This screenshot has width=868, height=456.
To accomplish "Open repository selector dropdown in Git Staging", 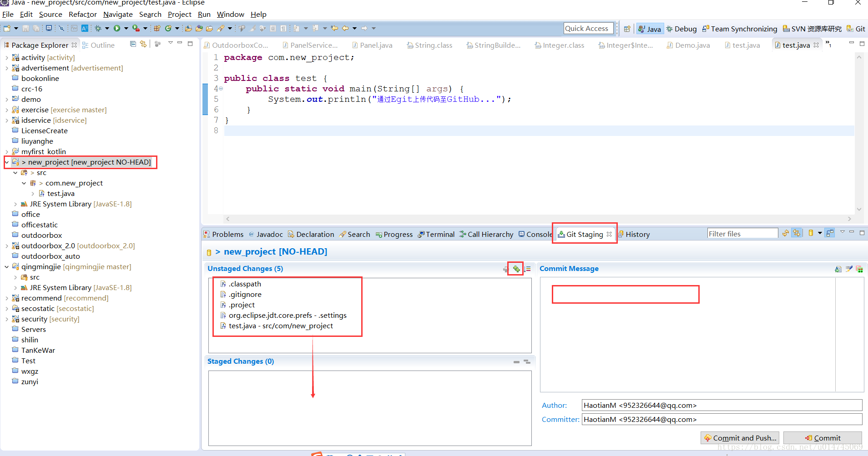I will pos(820,233).
